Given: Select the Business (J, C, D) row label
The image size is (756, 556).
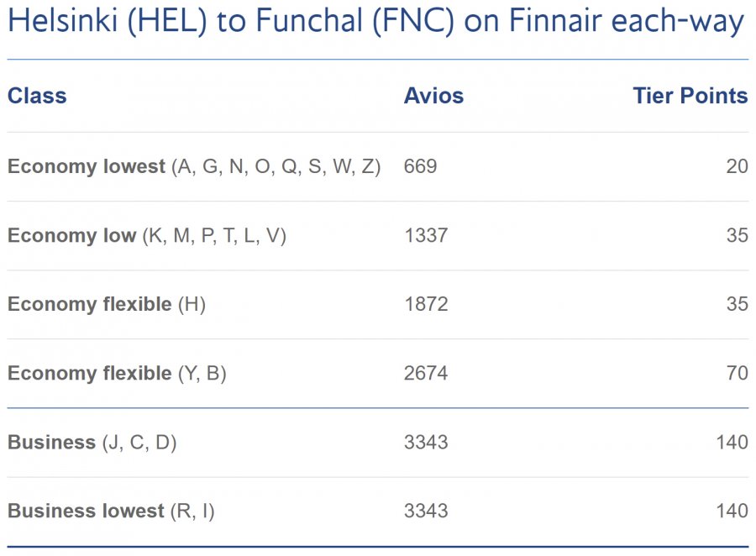Looking at the screenshot, I should [x=92, y=442].
